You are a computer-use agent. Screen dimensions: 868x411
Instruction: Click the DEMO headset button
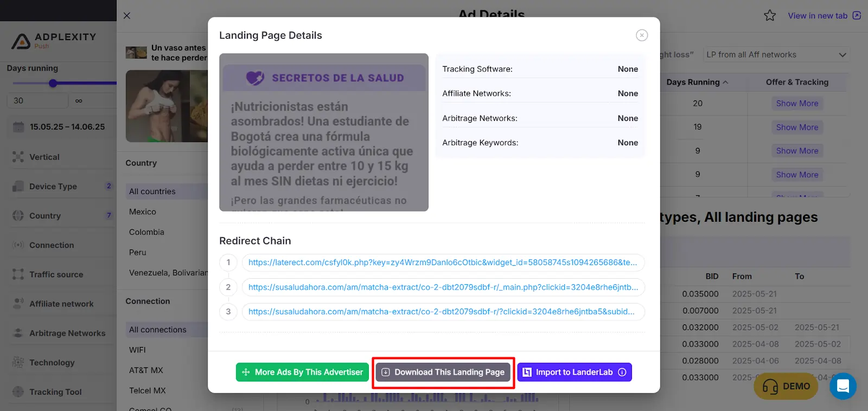click(786, 386)
